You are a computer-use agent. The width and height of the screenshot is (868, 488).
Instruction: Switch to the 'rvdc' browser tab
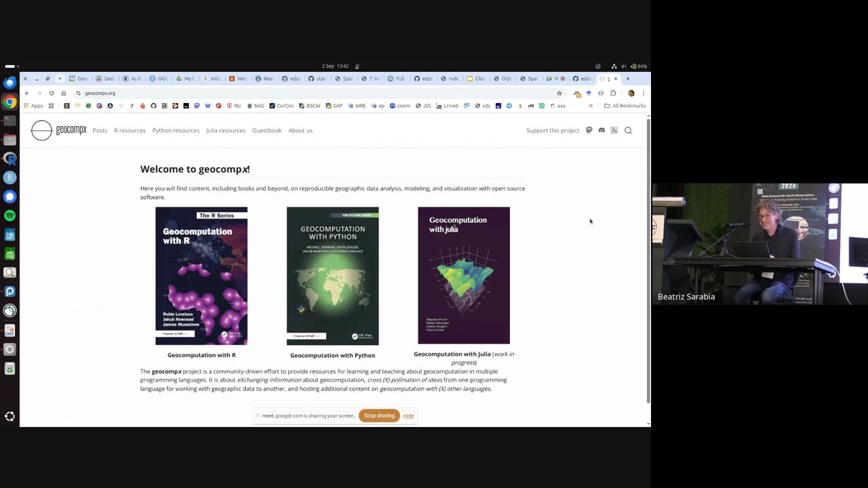coord(450,79)
